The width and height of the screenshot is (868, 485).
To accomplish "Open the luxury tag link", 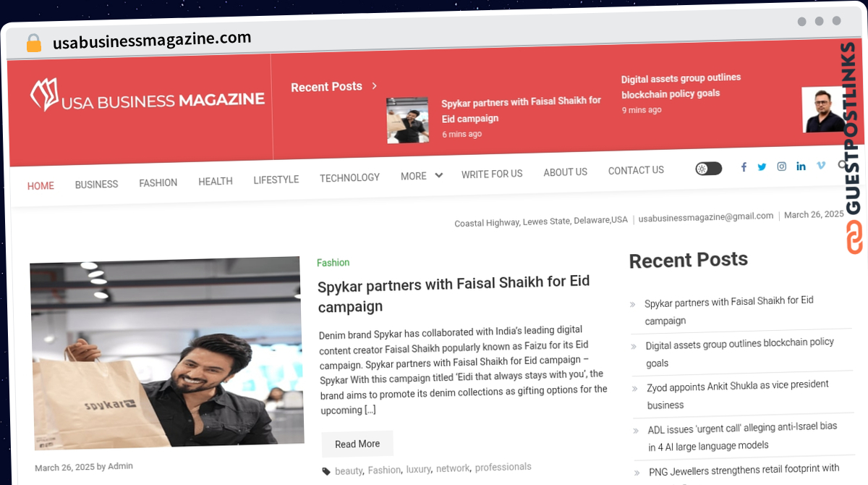I will 417,469.
